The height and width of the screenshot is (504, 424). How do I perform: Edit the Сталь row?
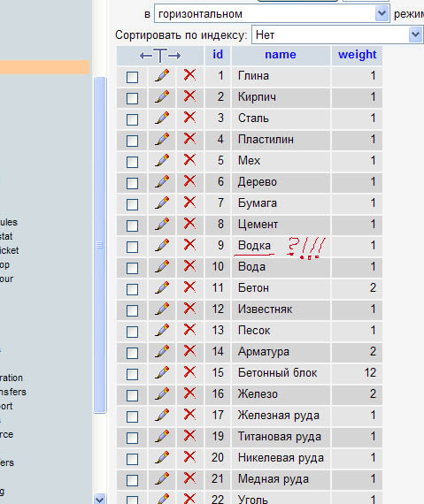[x=161, y=118]
